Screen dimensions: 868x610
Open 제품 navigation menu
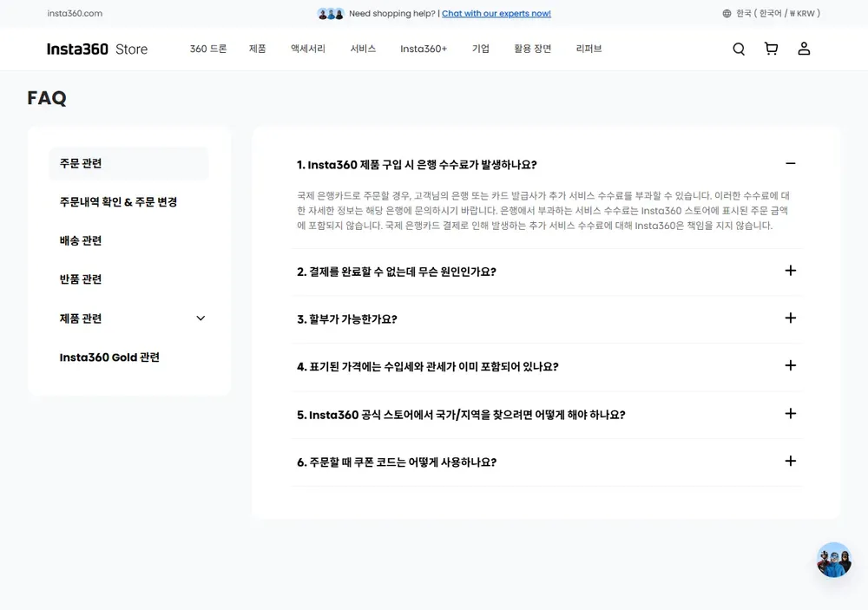(x=258, y=49)
